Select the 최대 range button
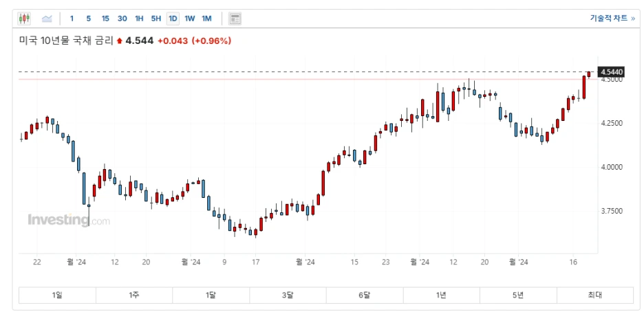 tap(595, 295)
